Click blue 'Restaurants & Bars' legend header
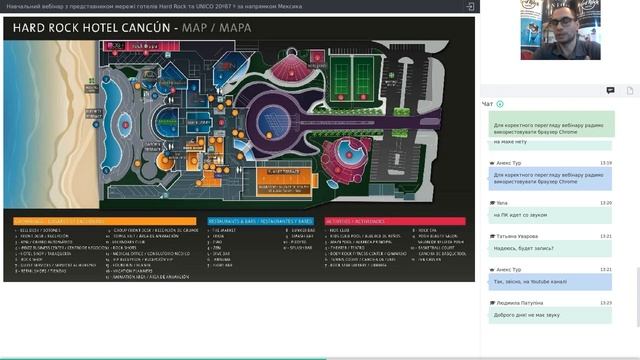The height and width of the screenshot is (360, 640). click(x=260, y=221)
